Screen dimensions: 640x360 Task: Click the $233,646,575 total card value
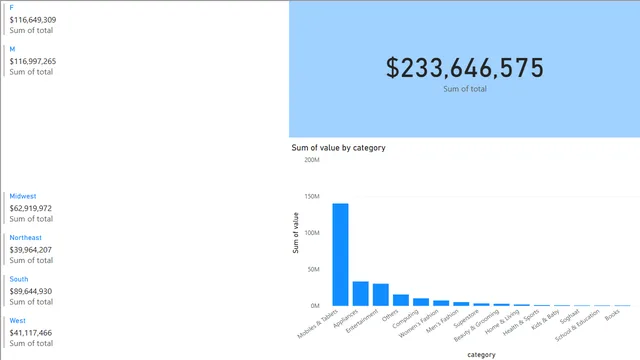[465, 68]
